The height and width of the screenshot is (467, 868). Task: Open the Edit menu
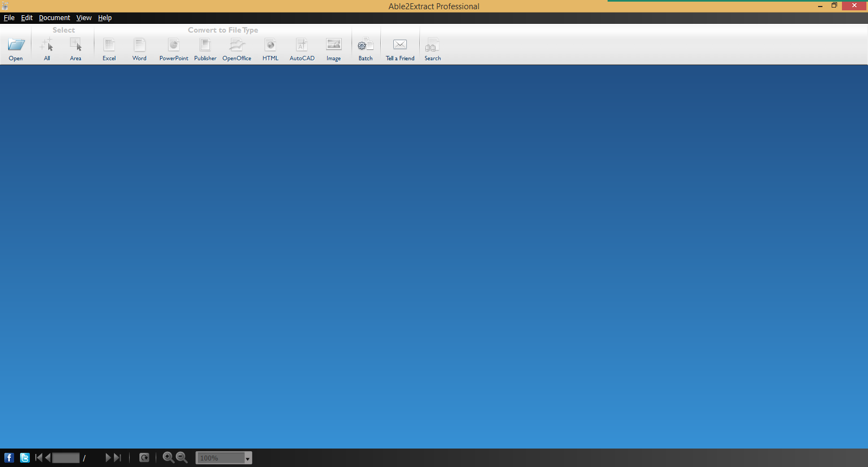(27, 18)
